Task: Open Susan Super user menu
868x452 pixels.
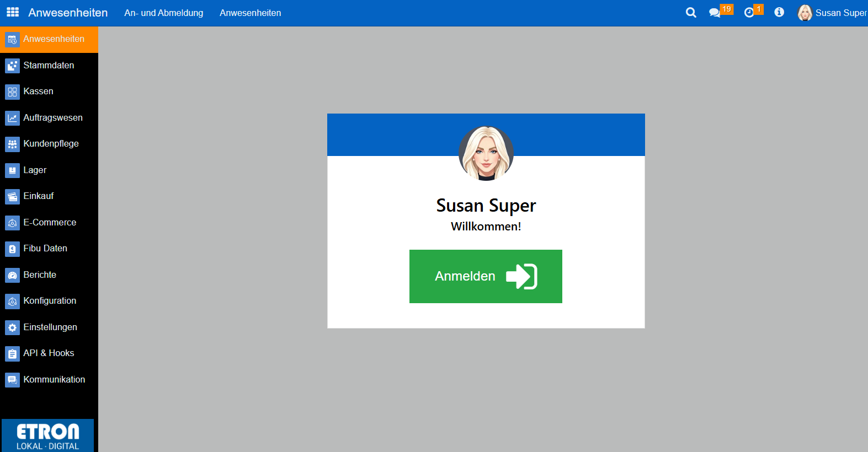Action: point(832,13)
